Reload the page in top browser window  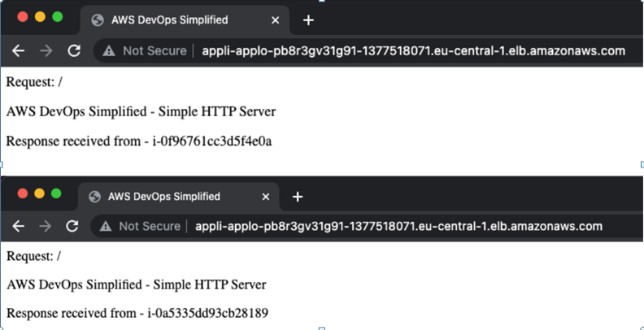[x=74, y=51]
